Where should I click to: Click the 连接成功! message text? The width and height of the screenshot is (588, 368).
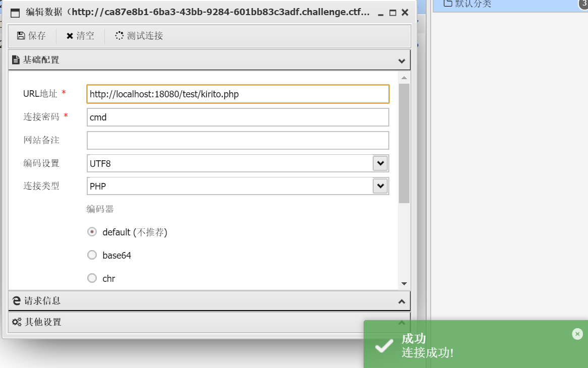[428, 353]
